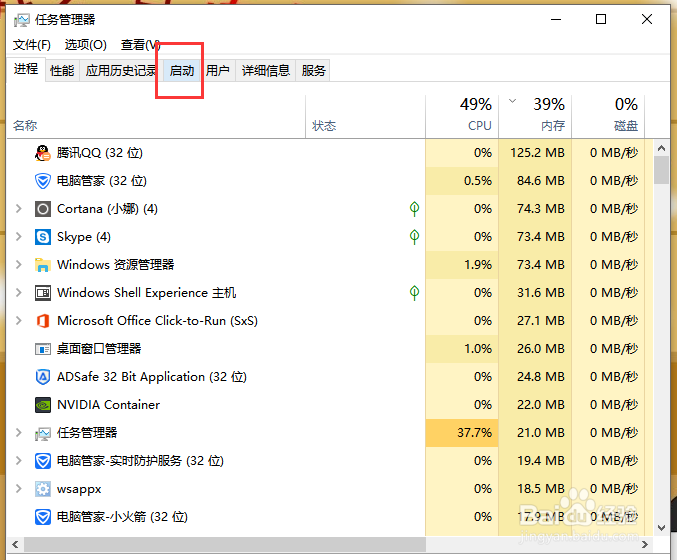Switch to the 启动 tab
The width and height of the screenshot is (677, 560).
tap(182, 70)
